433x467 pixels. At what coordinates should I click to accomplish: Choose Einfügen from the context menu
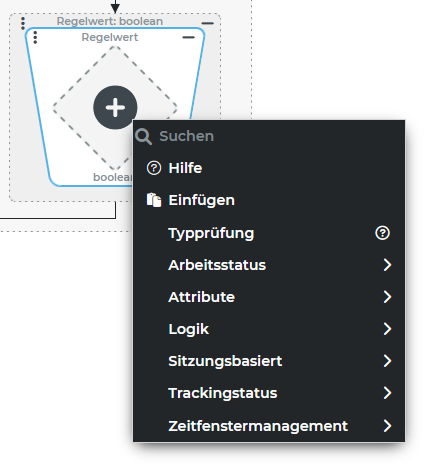(269, 200)
